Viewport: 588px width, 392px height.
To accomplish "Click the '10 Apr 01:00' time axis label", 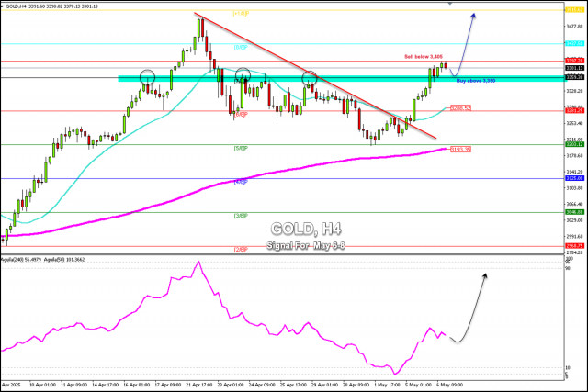I will [x=42, y=385].
